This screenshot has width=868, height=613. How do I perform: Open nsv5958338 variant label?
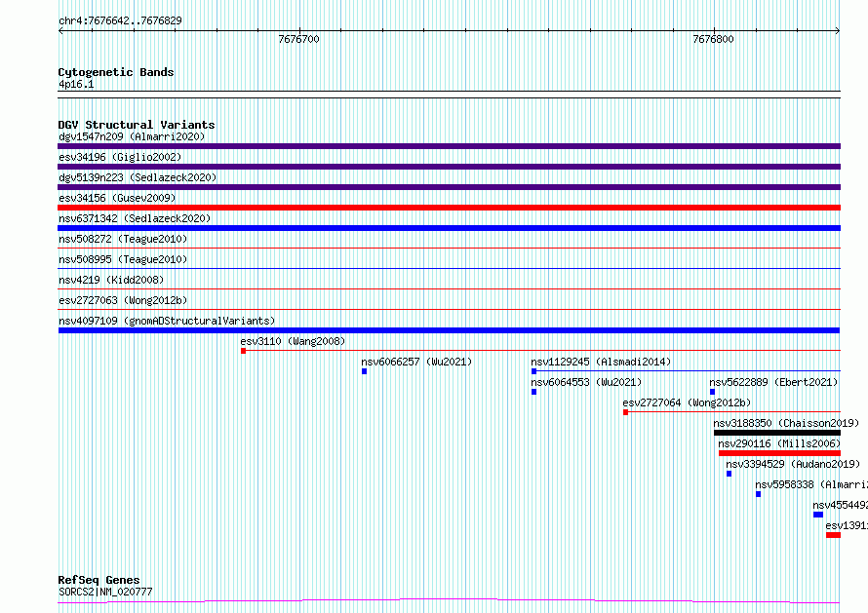811,484
